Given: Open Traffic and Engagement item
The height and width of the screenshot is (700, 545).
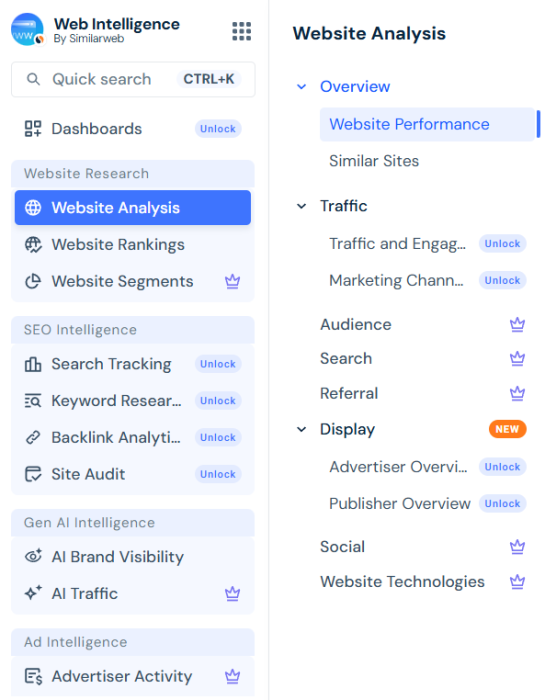Looking at the screenshot, I should (397, 244).
